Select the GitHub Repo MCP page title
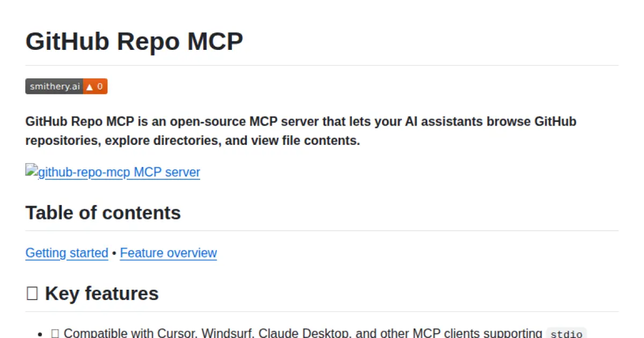This screenshot has height=338, width=644. coord(134,41)
